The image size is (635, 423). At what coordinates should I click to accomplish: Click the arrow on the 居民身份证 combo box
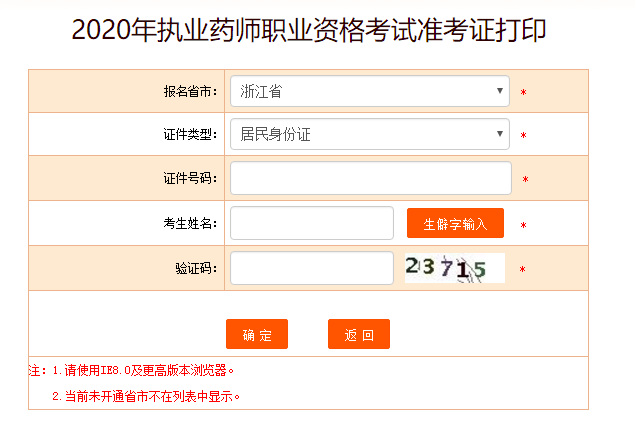tap(500, 134)
